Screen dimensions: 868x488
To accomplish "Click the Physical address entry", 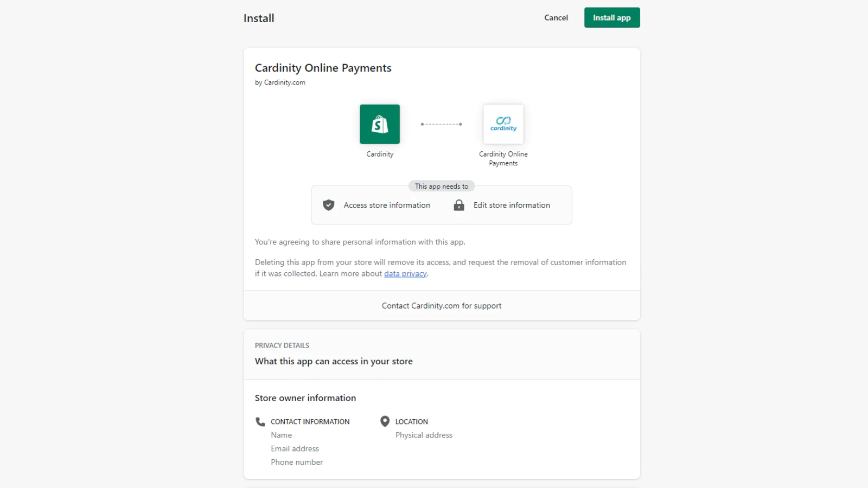I will click(424, 435).
